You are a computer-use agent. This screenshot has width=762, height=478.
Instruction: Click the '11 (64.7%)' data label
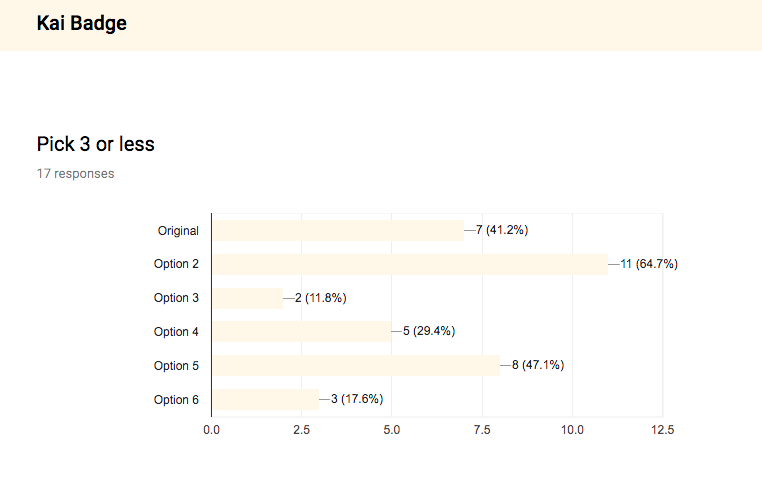click(x=649, y=264)
